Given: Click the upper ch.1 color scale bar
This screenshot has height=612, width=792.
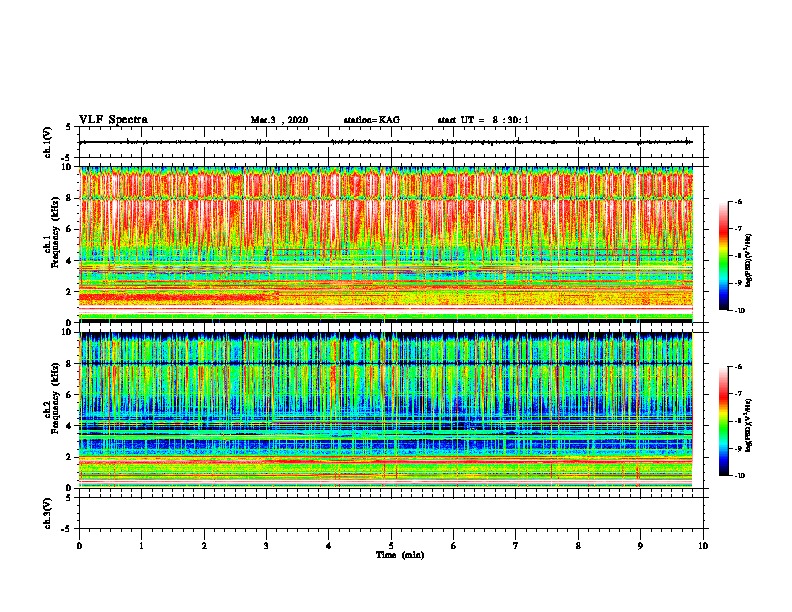Looking at the screenshot, I should coord(724,256).
